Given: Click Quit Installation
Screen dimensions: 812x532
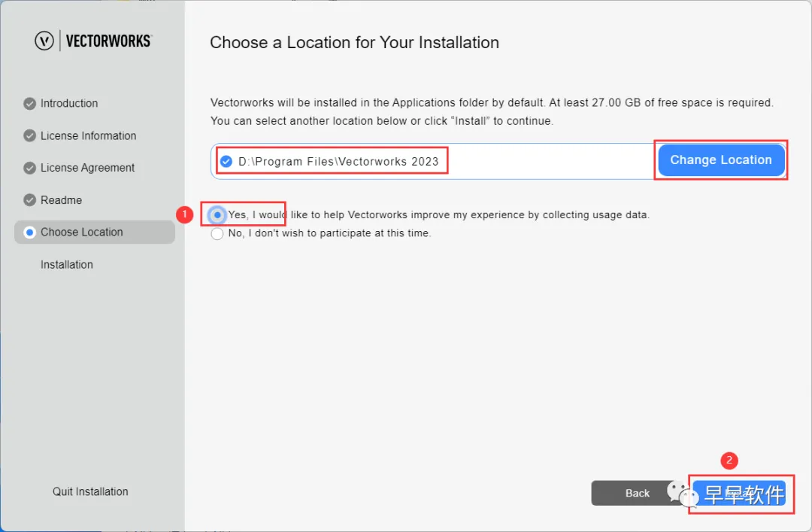Looking at the screenshot, I should [x=90, y=491].
